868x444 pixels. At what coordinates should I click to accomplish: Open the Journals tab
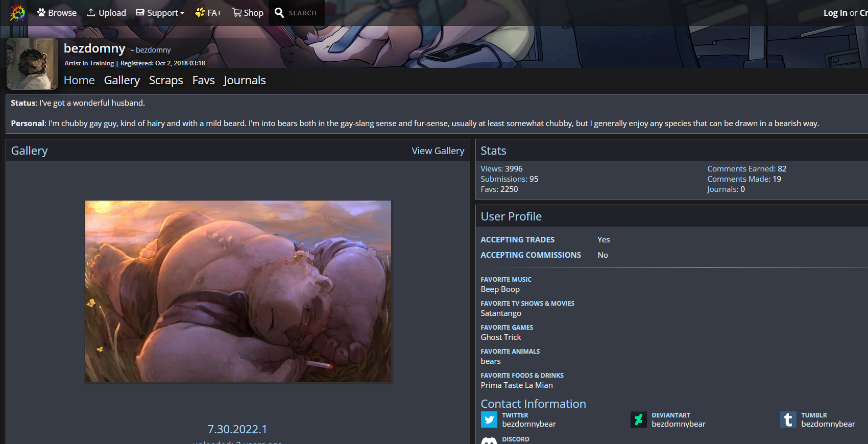pyautogui.click(x=245, y=80)
